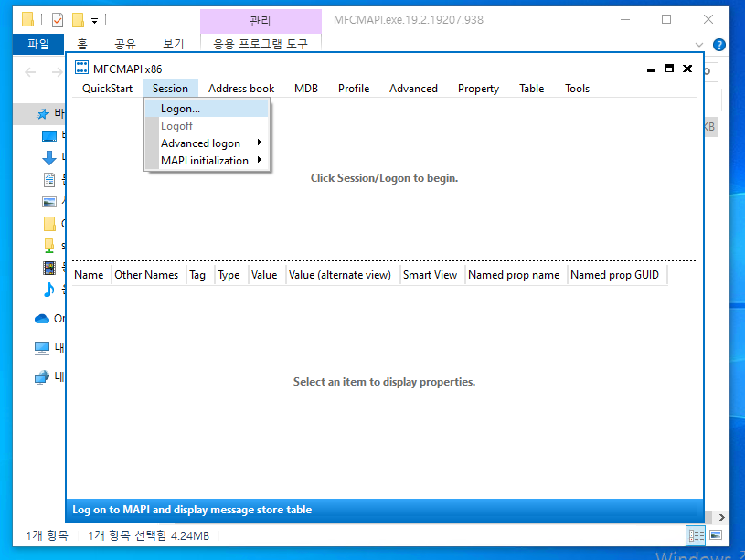Close the MFCMAPI x86 window

point(687,69)
